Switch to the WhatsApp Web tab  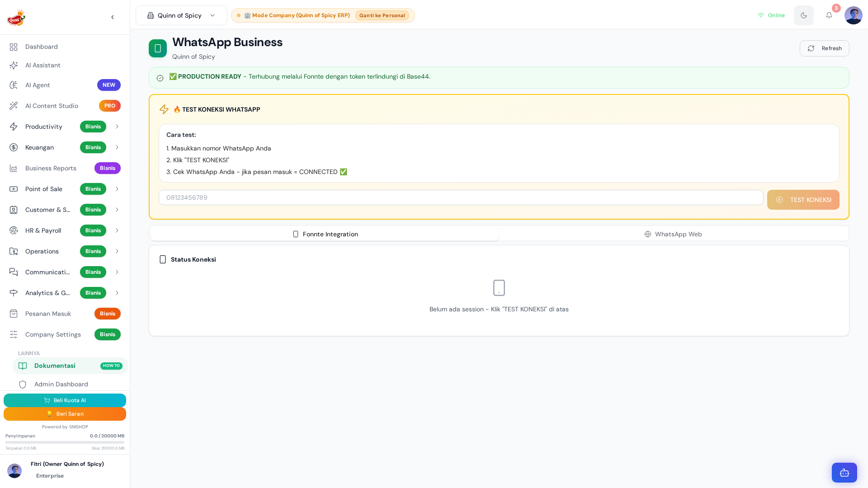[673, 234]
